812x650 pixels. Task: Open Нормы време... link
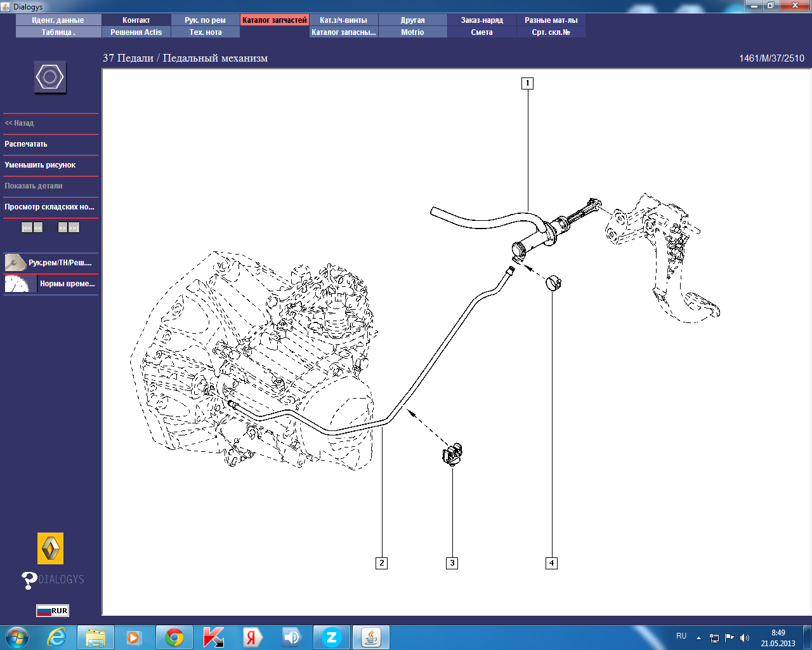67,284
